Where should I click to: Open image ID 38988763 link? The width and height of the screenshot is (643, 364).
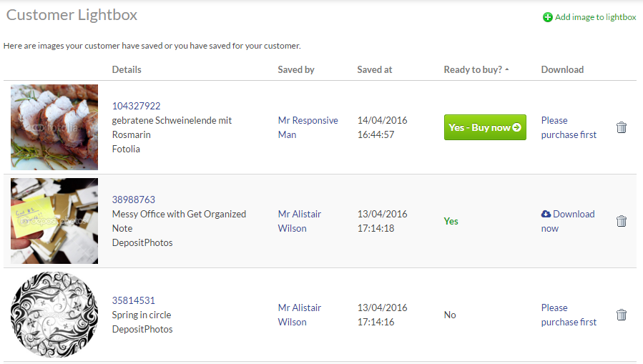134,200
